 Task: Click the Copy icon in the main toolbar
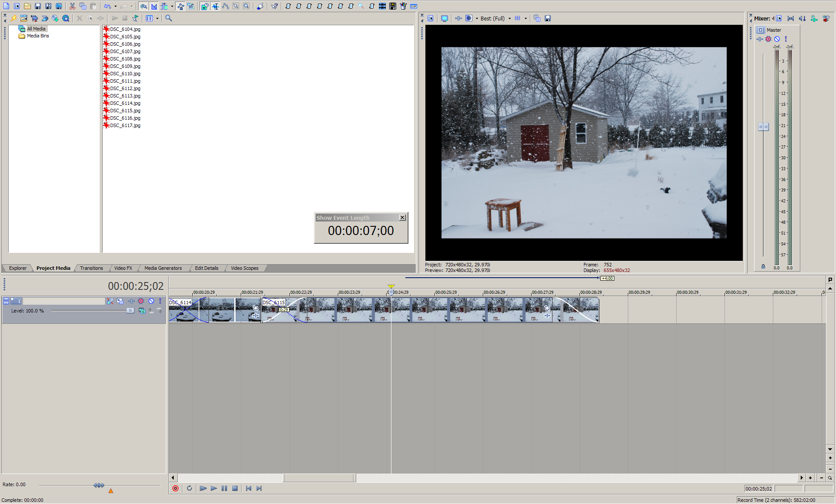tap(83, 6)
